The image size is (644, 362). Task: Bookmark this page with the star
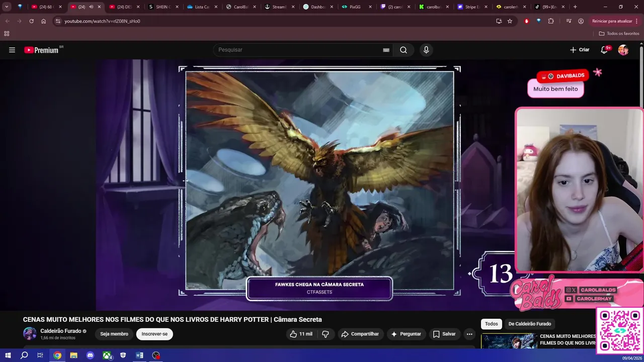coord(510,21)
